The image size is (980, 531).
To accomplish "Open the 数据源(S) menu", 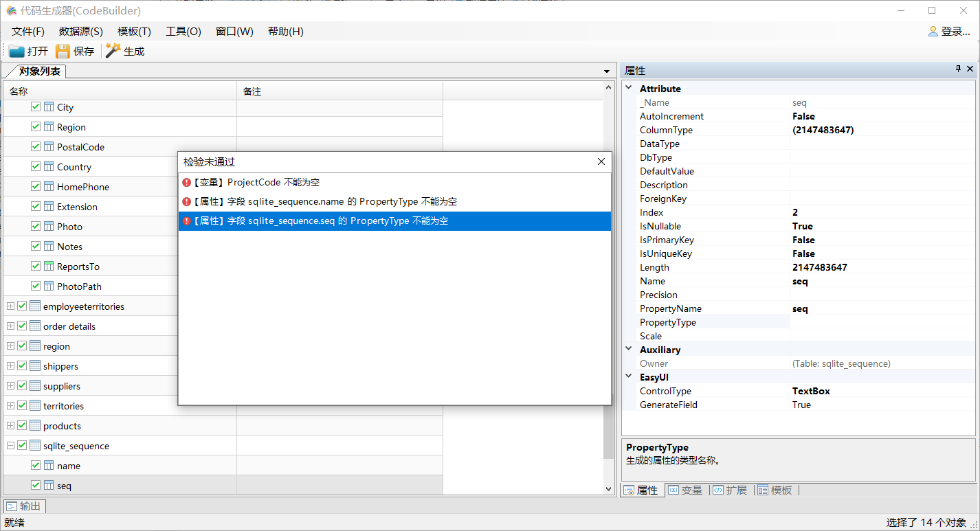I will tap(80, 32).
